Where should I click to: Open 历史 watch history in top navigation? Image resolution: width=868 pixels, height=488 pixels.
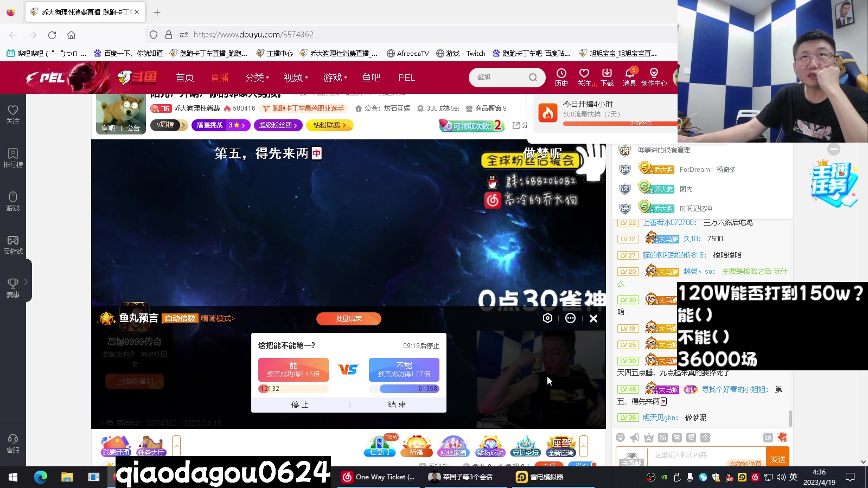[x=561, y=78]
